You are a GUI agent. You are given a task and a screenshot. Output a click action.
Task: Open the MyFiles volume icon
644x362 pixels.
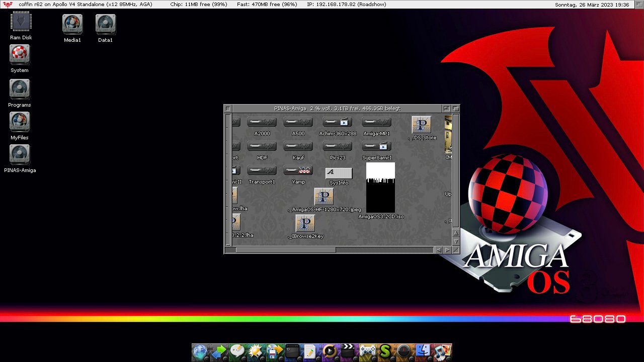20,122
